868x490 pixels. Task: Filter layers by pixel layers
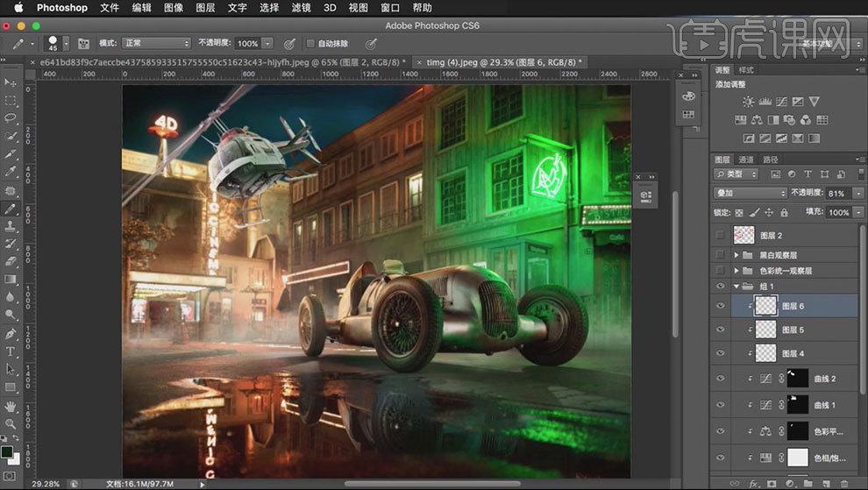pyautogui.click(x=776, y=174)
